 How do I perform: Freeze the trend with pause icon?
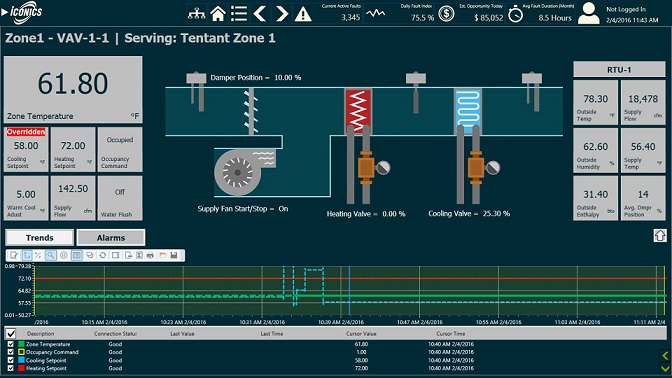tap(63, 255)
